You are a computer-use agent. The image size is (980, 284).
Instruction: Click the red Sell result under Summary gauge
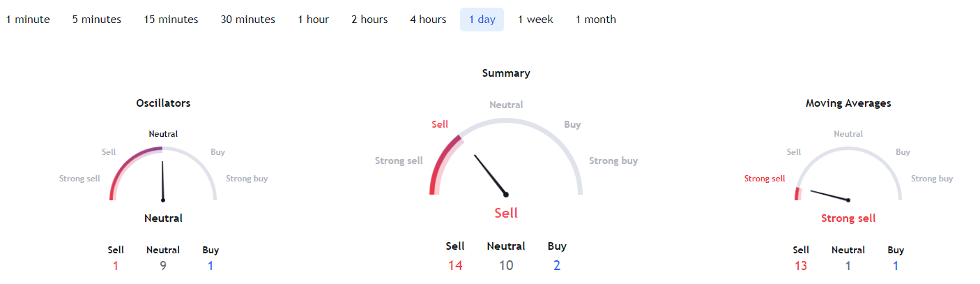pos(506,213)
